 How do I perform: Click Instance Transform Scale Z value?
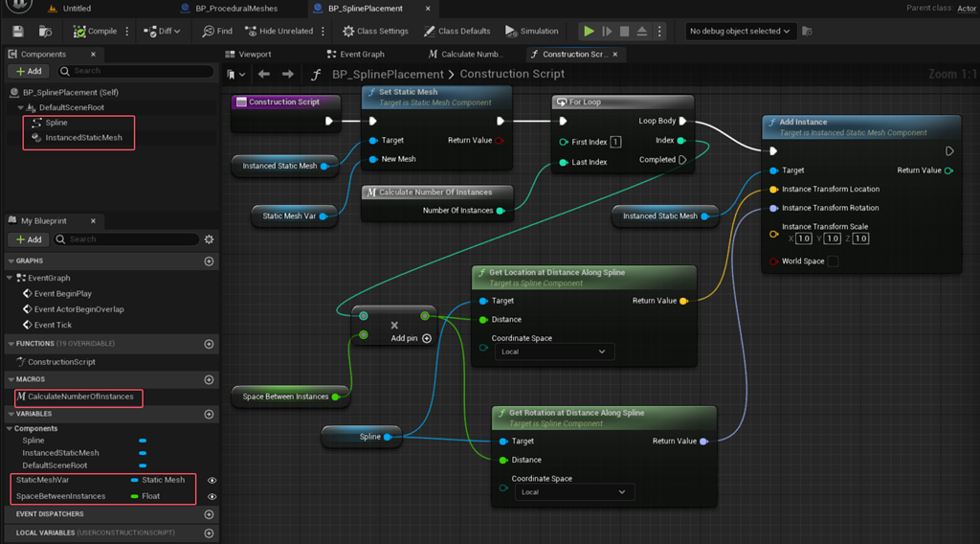tap(860, 238)
